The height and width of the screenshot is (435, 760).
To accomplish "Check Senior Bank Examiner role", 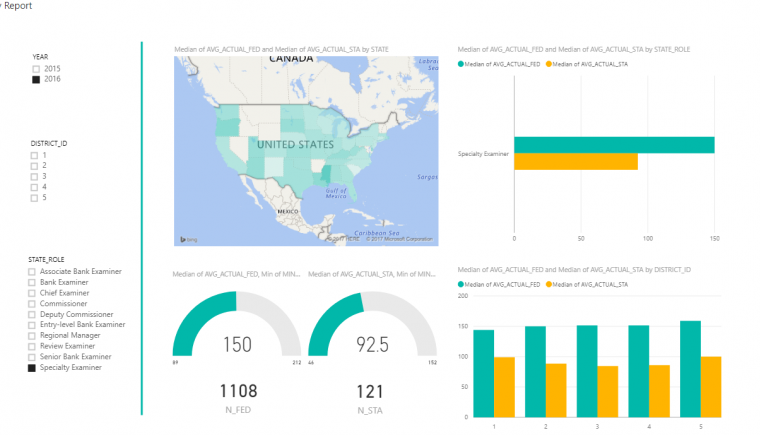I will pyautogui.click(x=32, y=357).
